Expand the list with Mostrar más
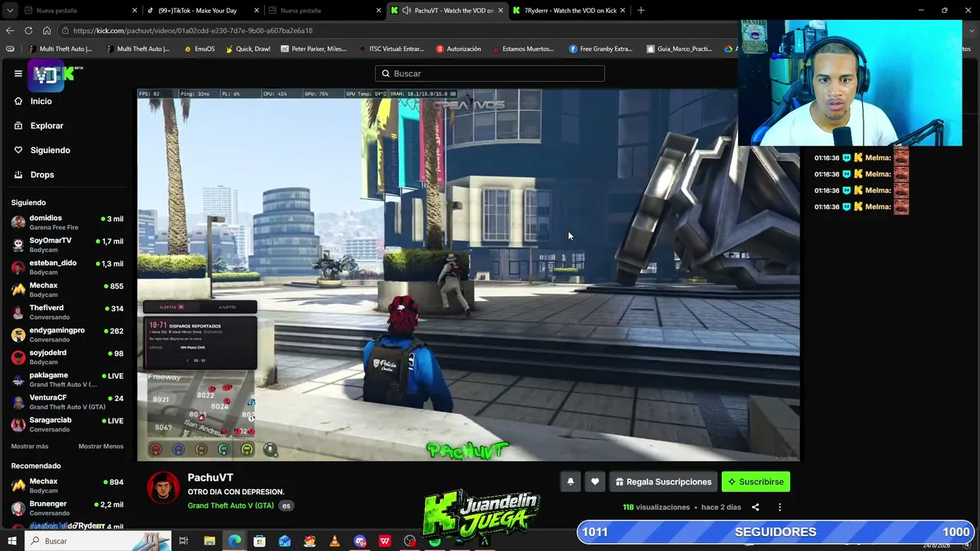 coord(30,446)
